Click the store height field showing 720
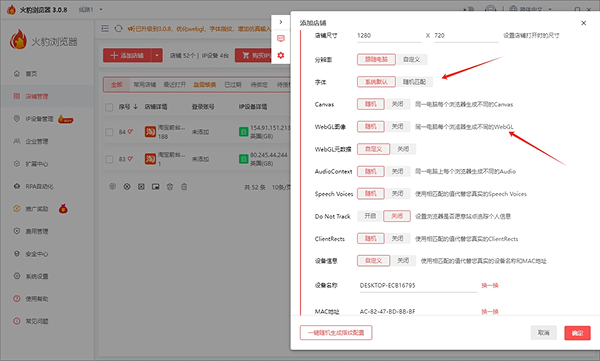600x361 pixels. (466, 36)
